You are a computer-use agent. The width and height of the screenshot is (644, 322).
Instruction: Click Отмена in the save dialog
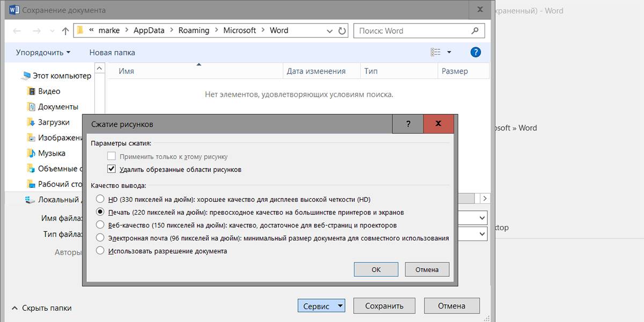[x=451, y=306]
